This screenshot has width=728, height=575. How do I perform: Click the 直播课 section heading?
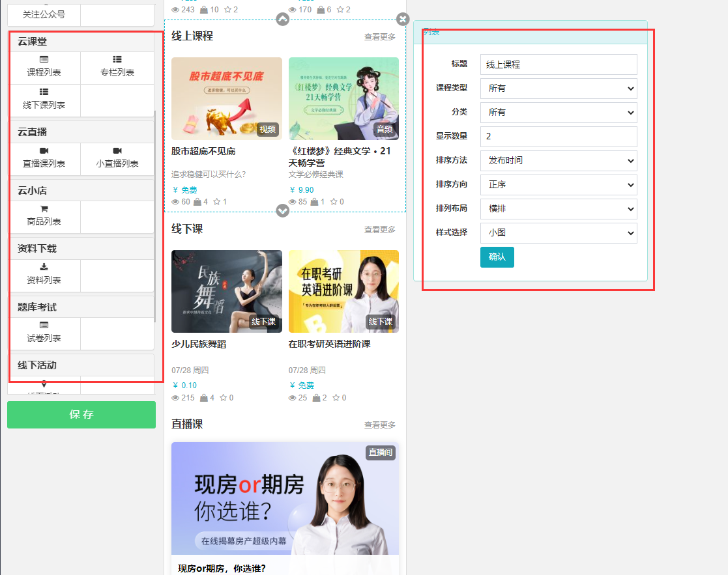tap(187, 425)
